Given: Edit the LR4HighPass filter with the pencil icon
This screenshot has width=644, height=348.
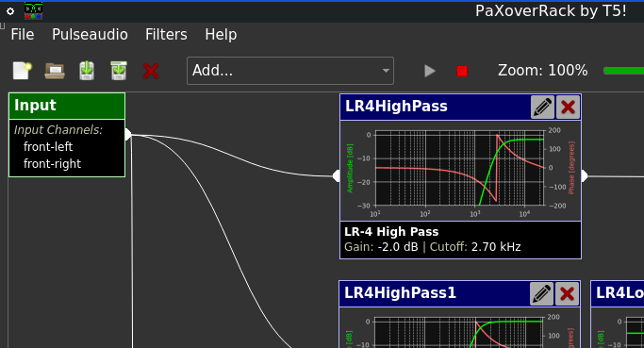Looking at the screenshot, I should coord(542,108).
